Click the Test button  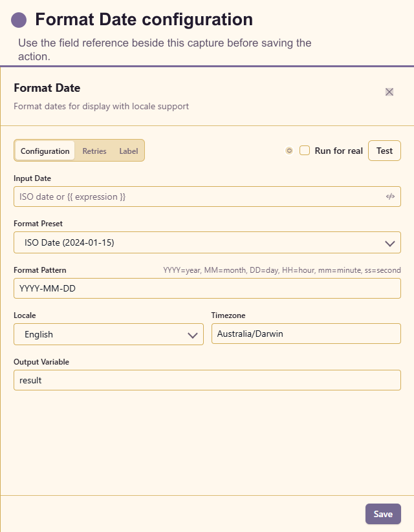tap(384, 151)
